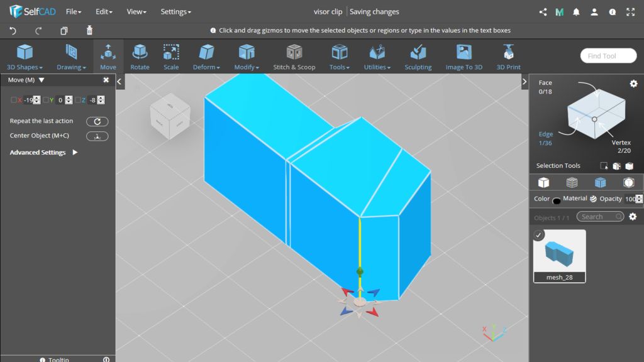Delete the selected object with trash icon
644x362 pixels.
click(89, 30)
